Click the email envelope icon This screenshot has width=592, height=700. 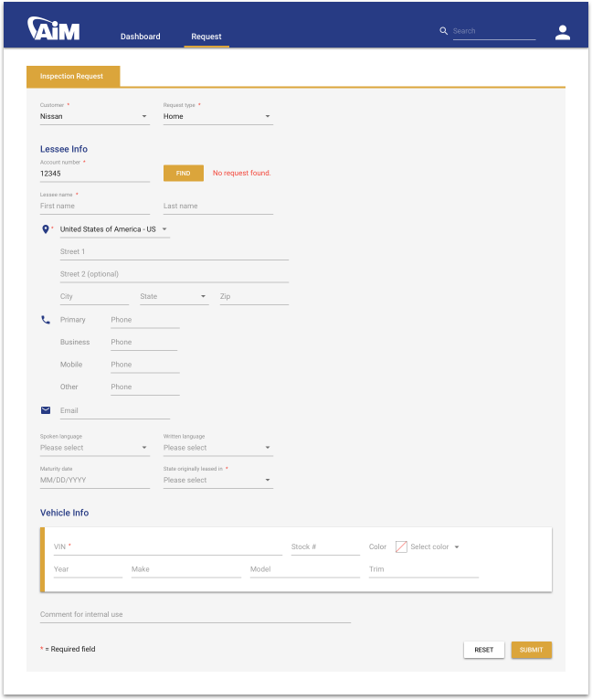pos(46,411)
